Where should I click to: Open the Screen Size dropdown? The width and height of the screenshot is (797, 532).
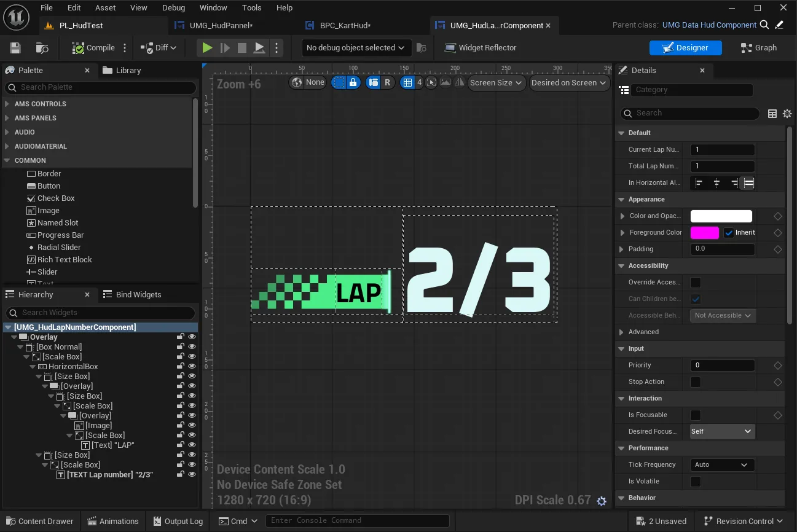pyautogui.click(x=496, y=82)
